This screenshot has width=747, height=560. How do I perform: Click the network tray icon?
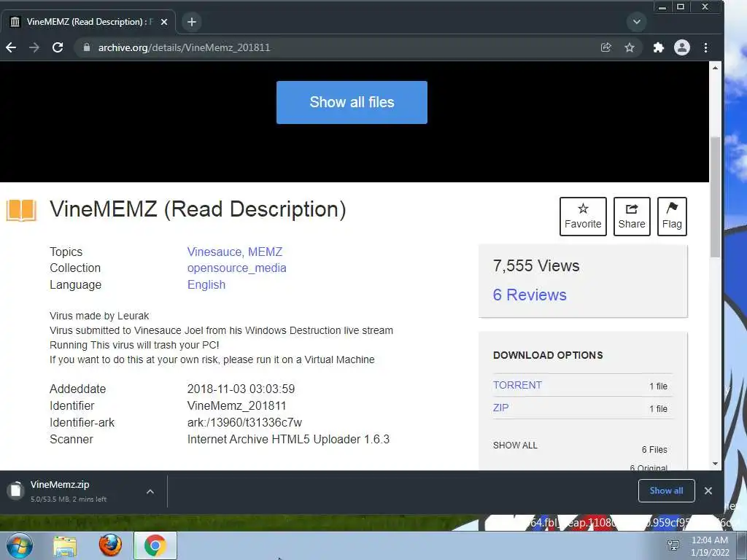coord(673,545)
